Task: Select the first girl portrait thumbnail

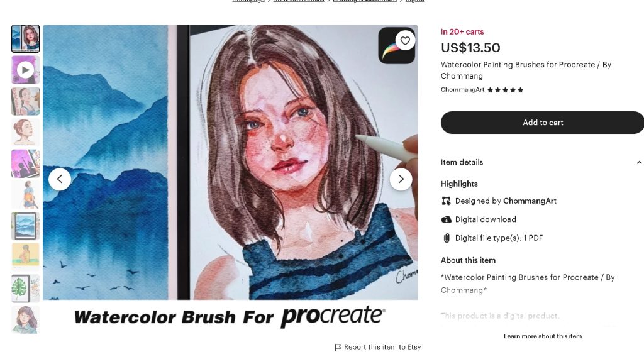Action: 25,38
